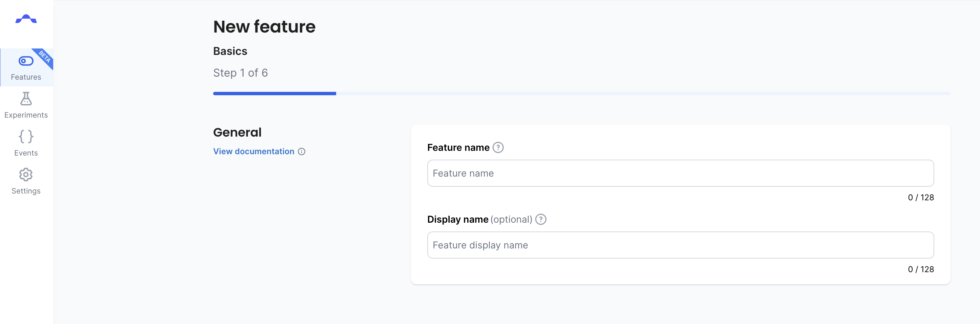Screen dimensions: 980x324
Task: Click the New feature heading
Action: tap(264, 26)
